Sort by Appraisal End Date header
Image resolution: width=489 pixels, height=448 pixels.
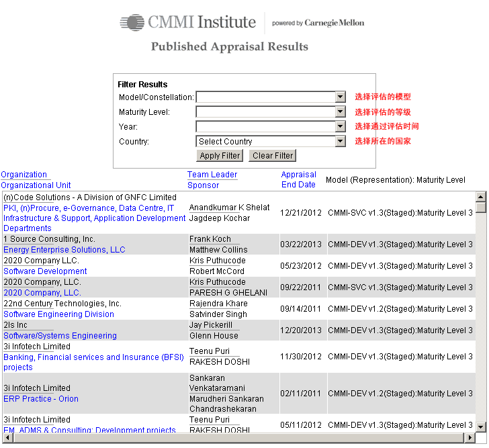click(298, 179)
